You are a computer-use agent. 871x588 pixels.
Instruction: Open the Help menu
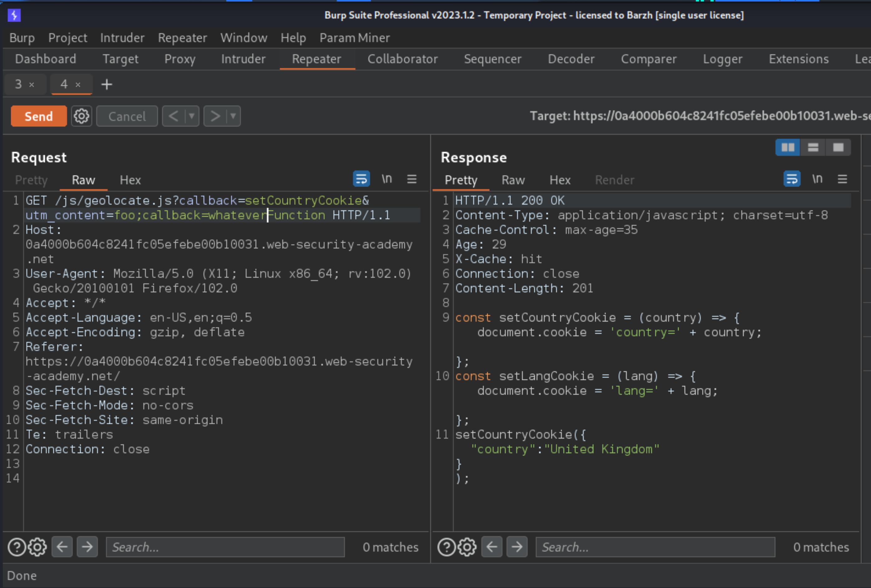click(293, 38)
